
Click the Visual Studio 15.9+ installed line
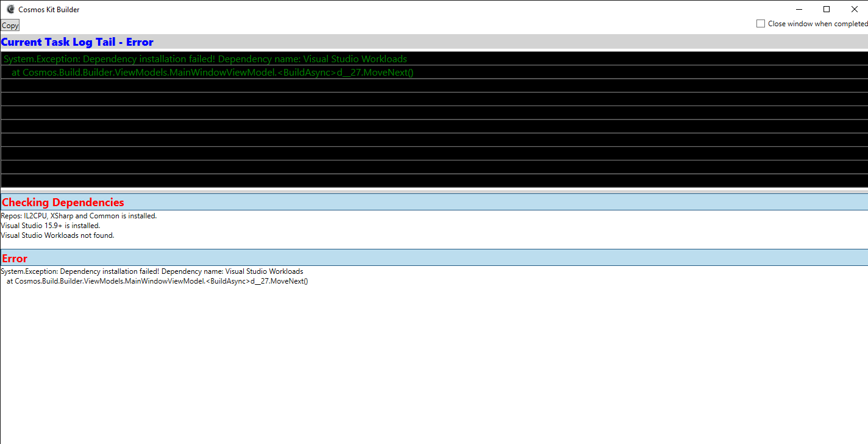51,225
